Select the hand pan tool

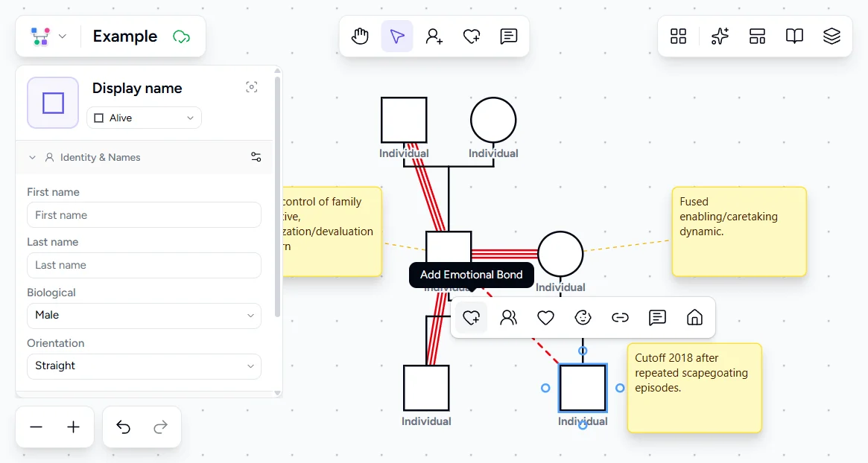pyautogui.click(x=360, y=36)
